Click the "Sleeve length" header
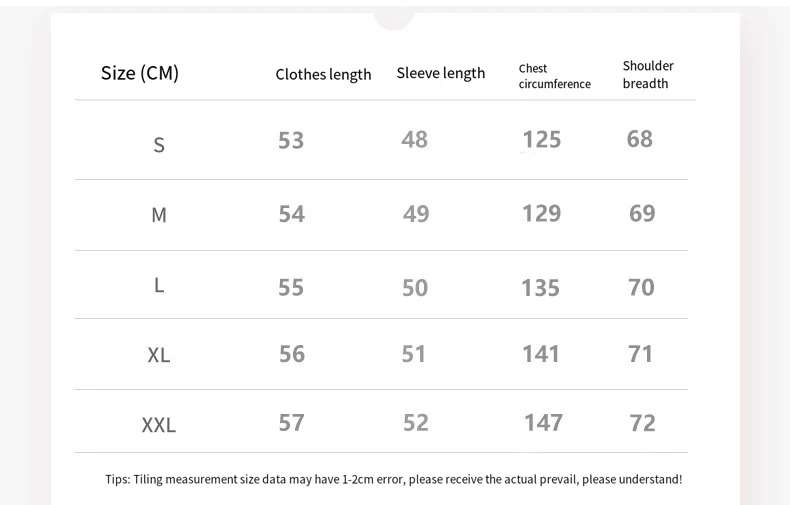Screen dimensions: 790x505 (440, 73)
